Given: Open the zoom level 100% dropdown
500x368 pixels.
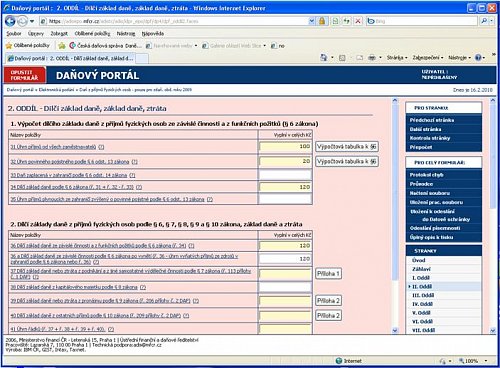Looking at the screenshot, I should tap(473, 361).
